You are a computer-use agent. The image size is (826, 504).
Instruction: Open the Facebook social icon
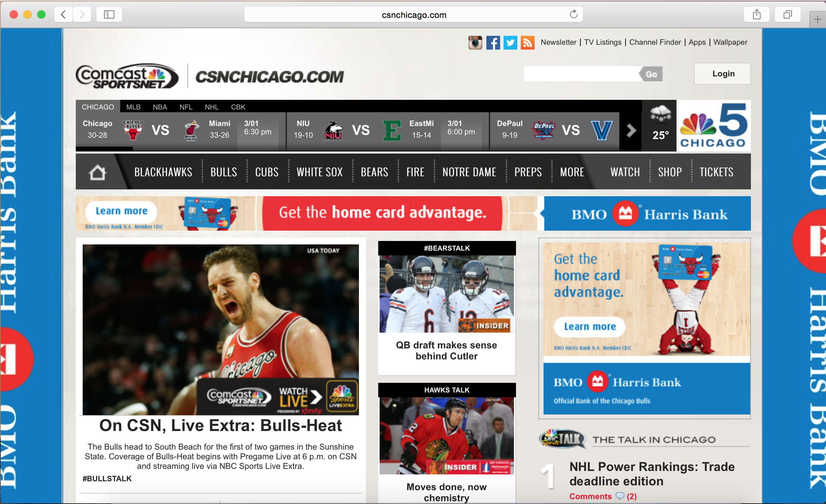[493, 43]
